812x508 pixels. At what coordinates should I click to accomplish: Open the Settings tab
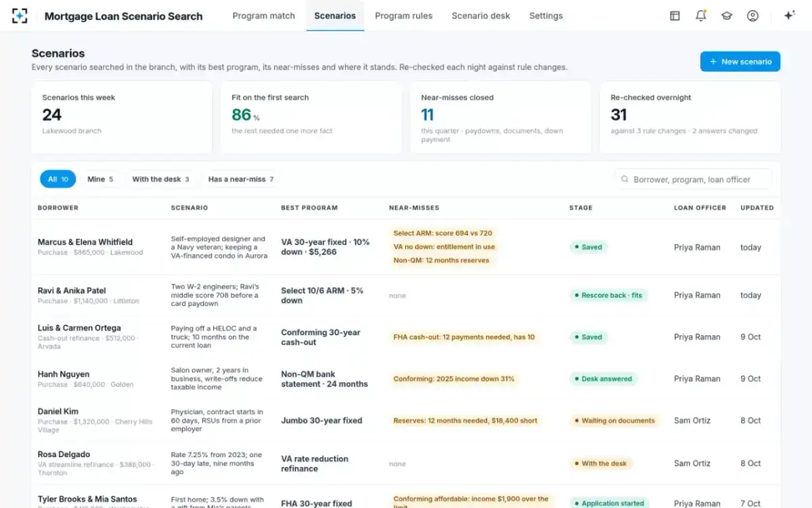[x=546, y=16]
